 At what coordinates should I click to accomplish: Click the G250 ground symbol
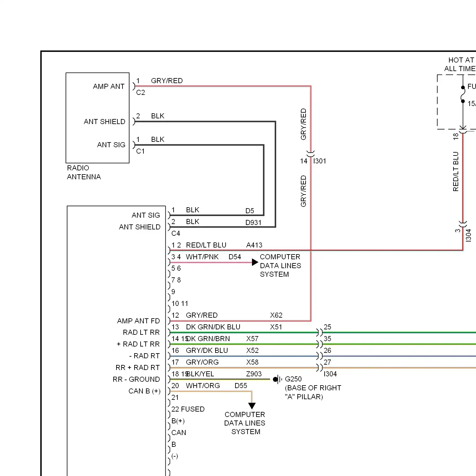tap(277, 379)
